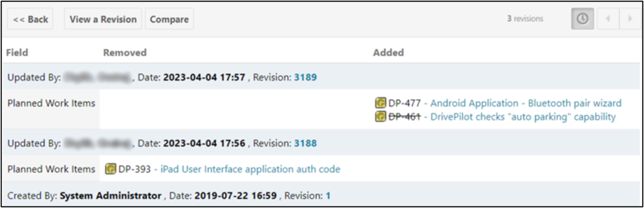Click the DP-461 work item icon
644x208 pixels.
[380, 117]
